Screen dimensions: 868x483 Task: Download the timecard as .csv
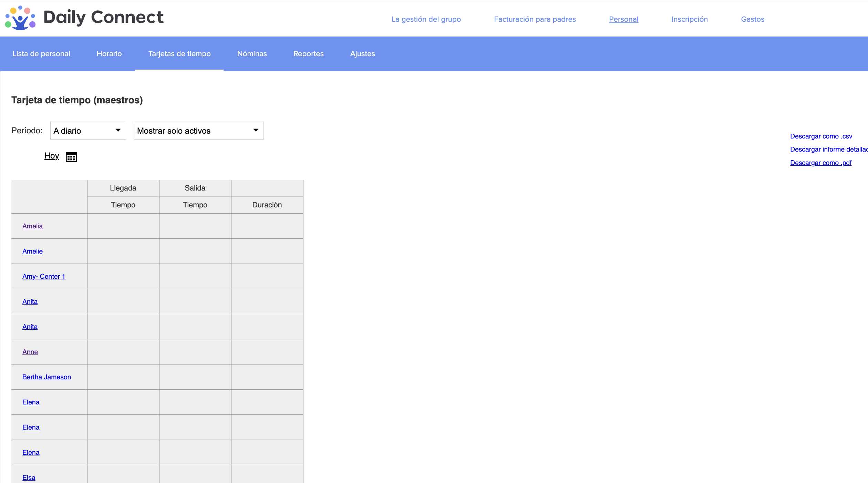821,136
